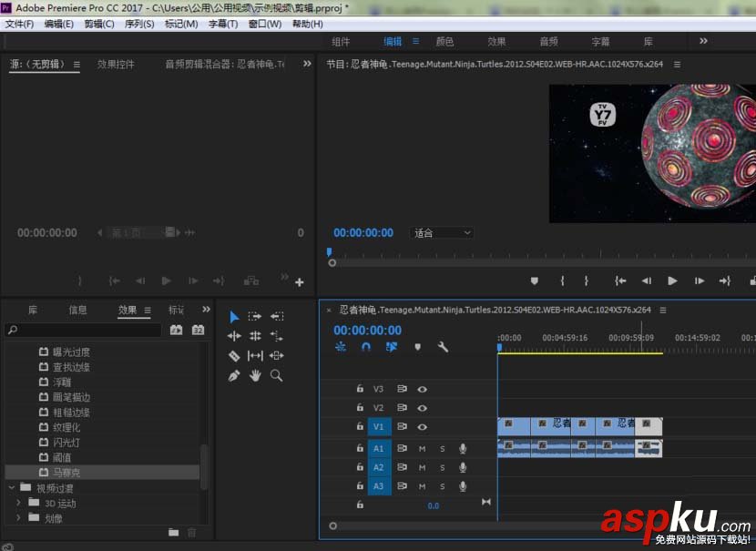756x551 pixels.
Task: Open the 剪辑(C) menu
Action: coord(99,24)
